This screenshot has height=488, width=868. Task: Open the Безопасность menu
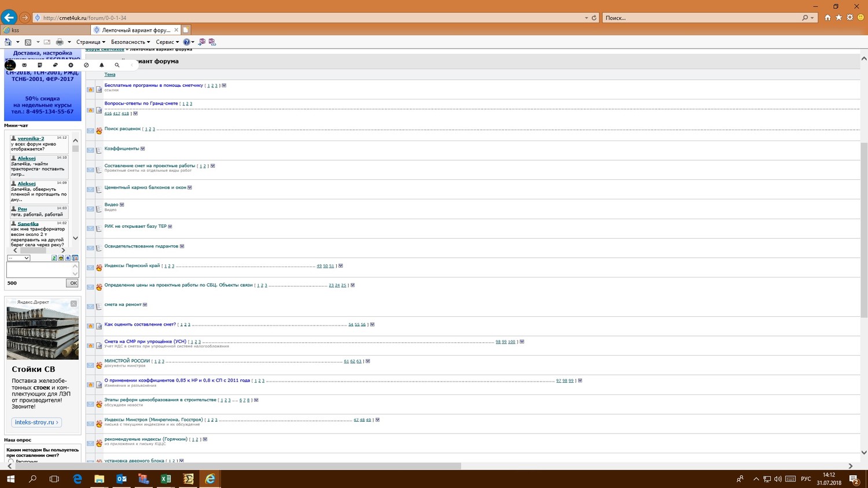[x=130, y=42]
